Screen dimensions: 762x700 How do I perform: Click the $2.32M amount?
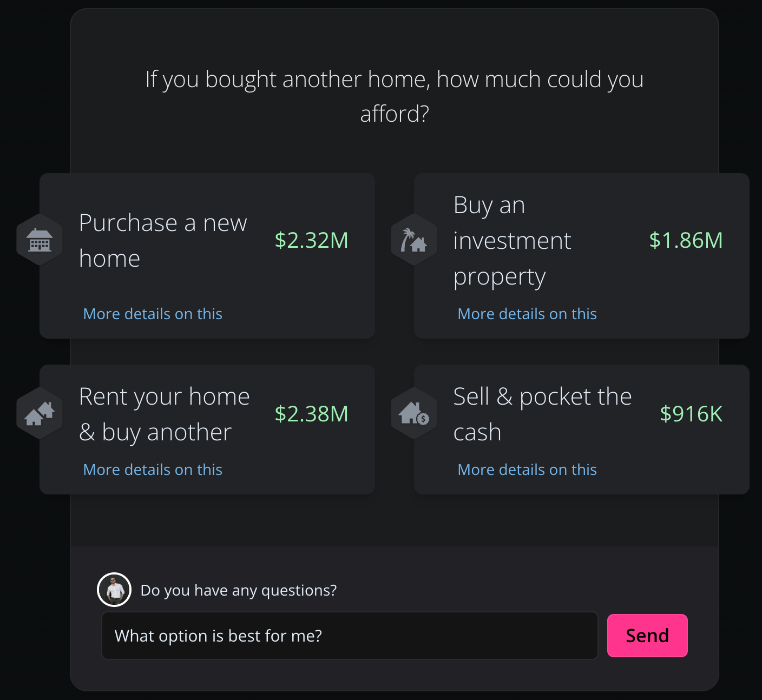[311, 240]
